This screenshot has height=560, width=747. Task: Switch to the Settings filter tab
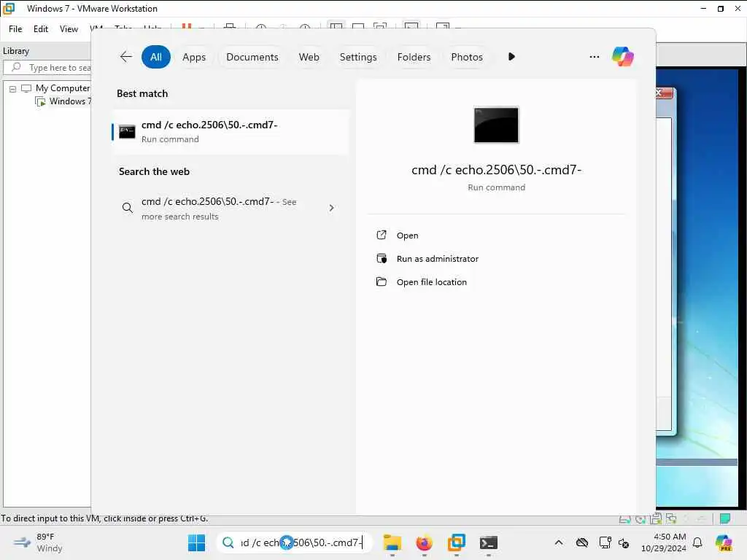point(357,57)
